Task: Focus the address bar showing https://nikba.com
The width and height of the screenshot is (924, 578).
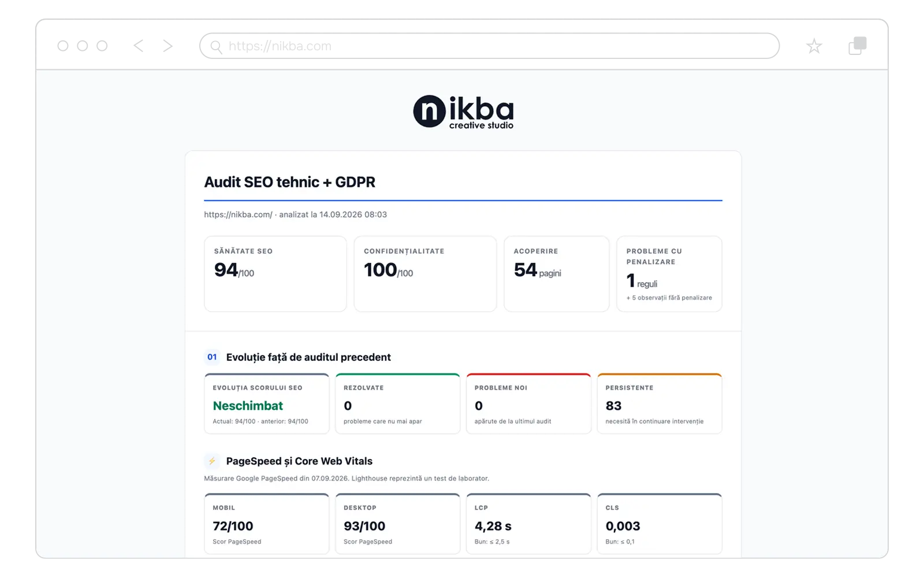Action: (489, 46)
